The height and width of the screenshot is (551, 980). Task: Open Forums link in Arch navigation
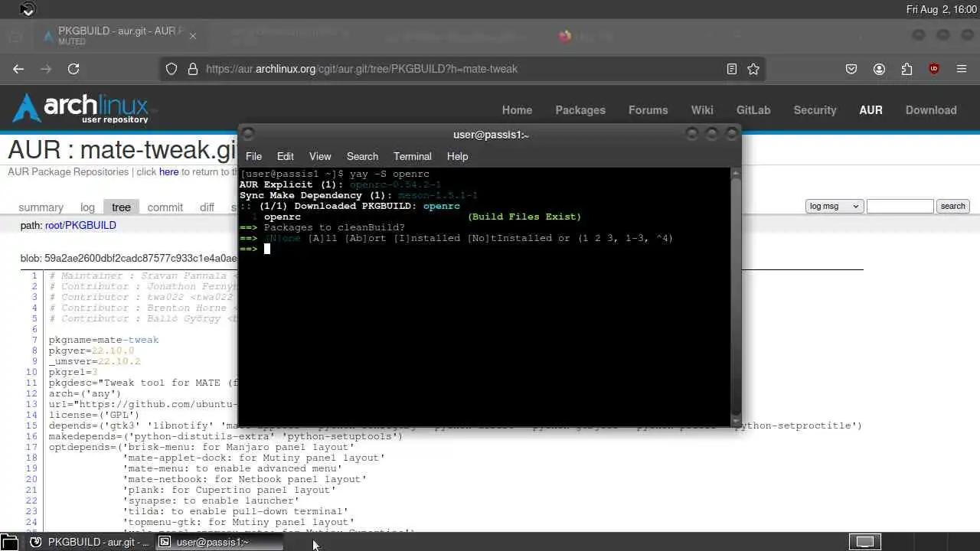648,110
